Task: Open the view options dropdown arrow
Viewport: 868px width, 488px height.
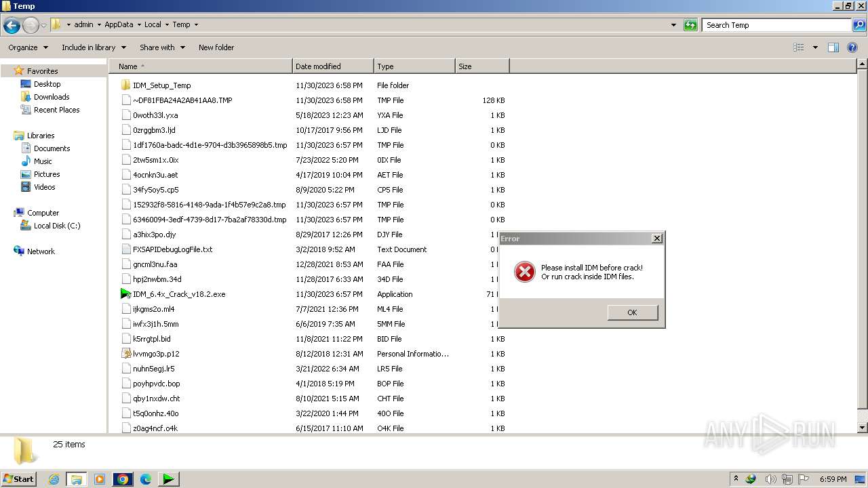Action: coord(815,47)
